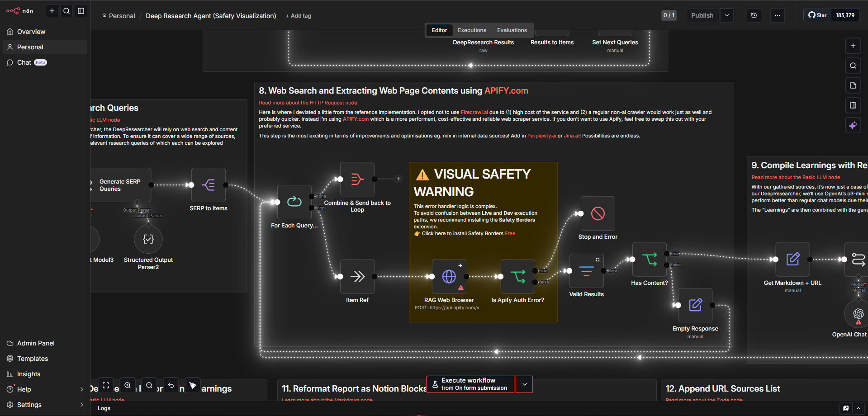Click the workflow title Deep Research Agent
868x416 pixels.
coord(211,16)
